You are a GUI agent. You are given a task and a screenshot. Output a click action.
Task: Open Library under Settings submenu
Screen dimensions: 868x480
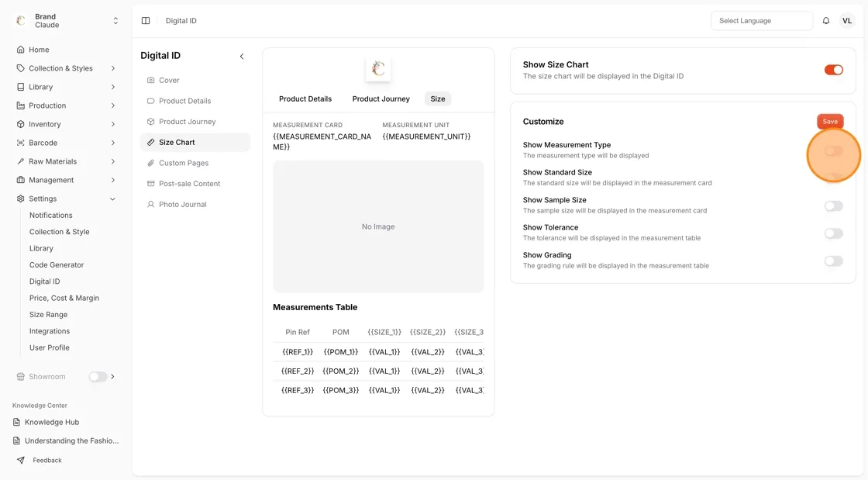pos(41,248)
